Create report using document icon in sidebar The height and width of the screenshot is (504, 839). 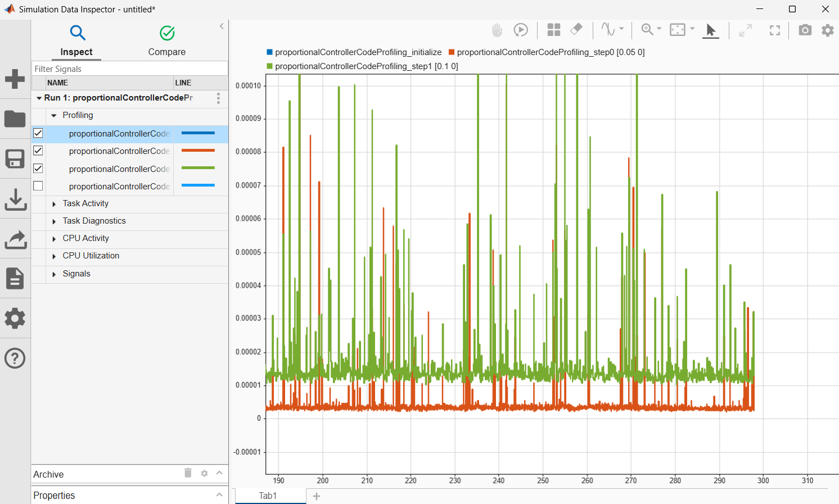15,279
